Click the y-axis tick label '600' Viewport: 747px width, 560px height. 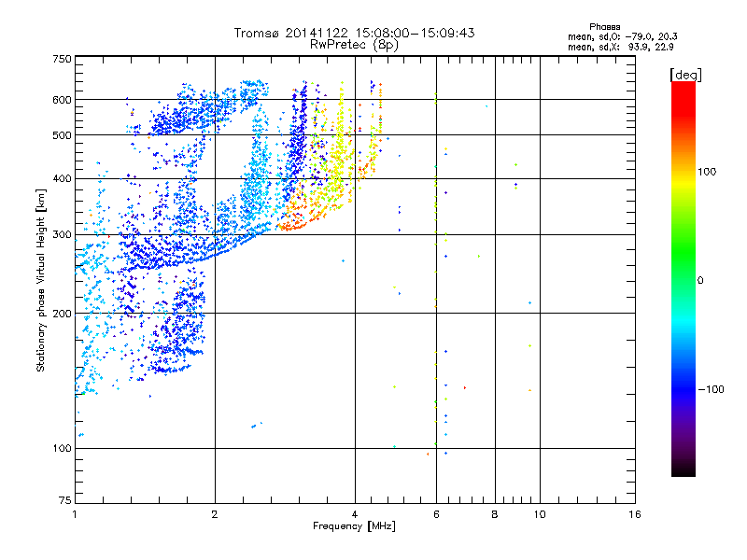click(x=62, y=100)
